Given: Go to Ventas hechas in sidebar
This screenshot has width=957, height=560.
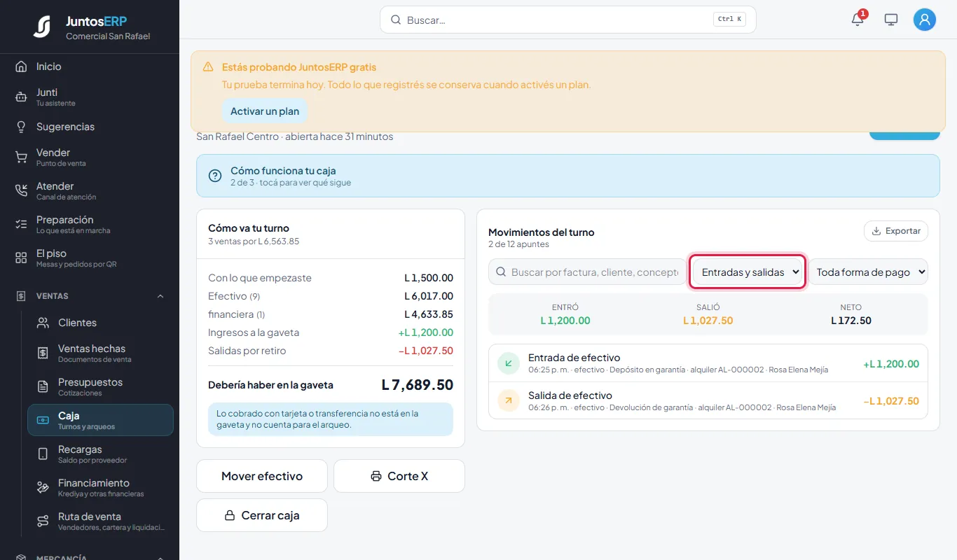Looking at the screenshot, I should tap(100, 353).
